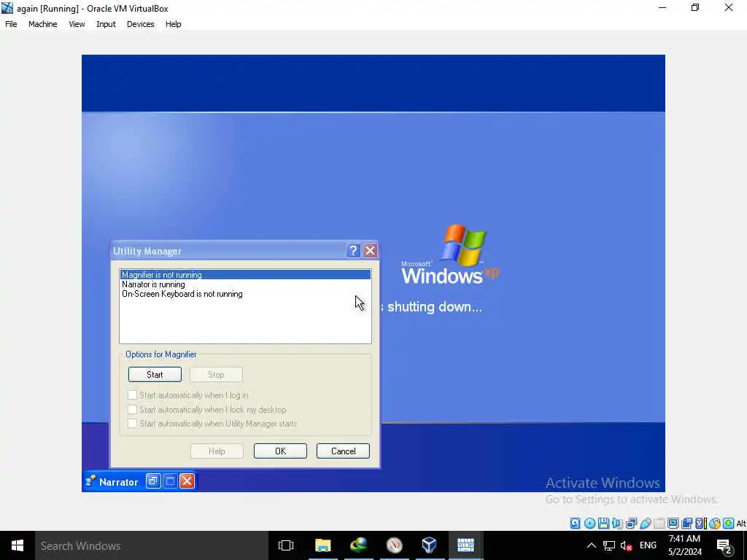Viewport: 747px width, 560px height.
Task: Click the mouse integration indicator icon
Action: [714, 524]
